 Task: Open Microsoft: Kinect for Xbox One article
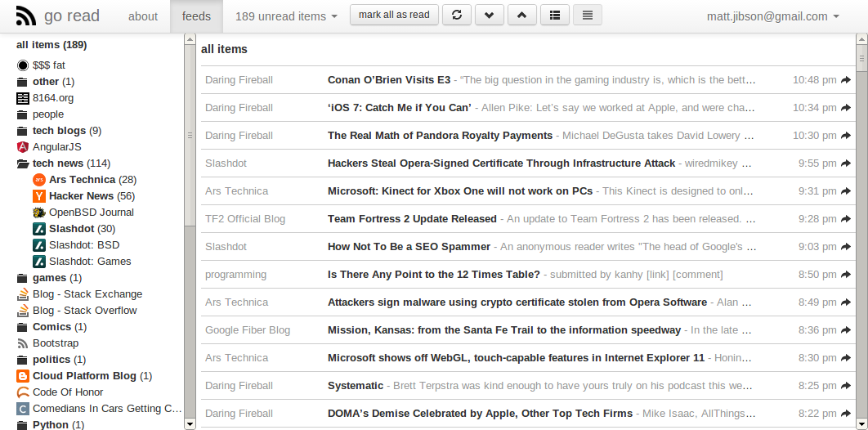point(460,191)
